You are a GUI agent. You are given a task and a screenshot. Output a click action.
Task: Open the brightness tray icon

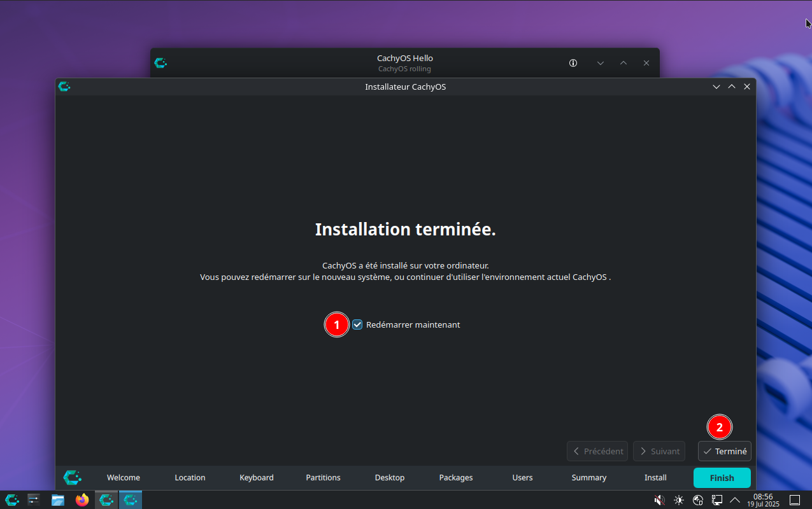click(x=679, y=500)
